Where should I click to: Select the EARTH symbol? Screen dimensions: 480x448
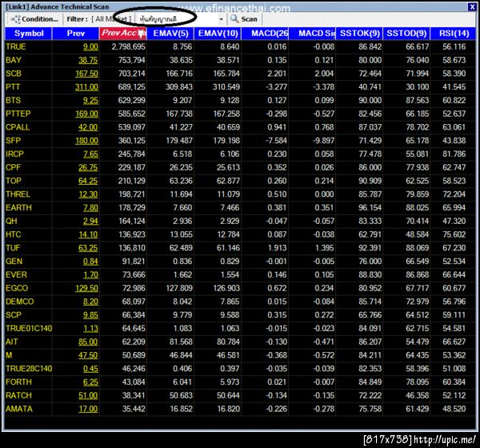(18, 208)
